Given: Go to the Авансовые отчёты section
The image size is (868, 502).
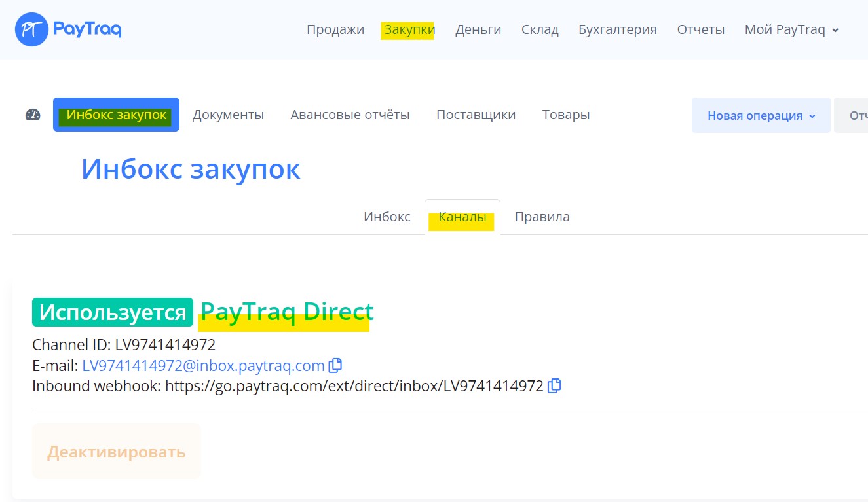Looking at the screenshot, I should click(x=350, y=115).
